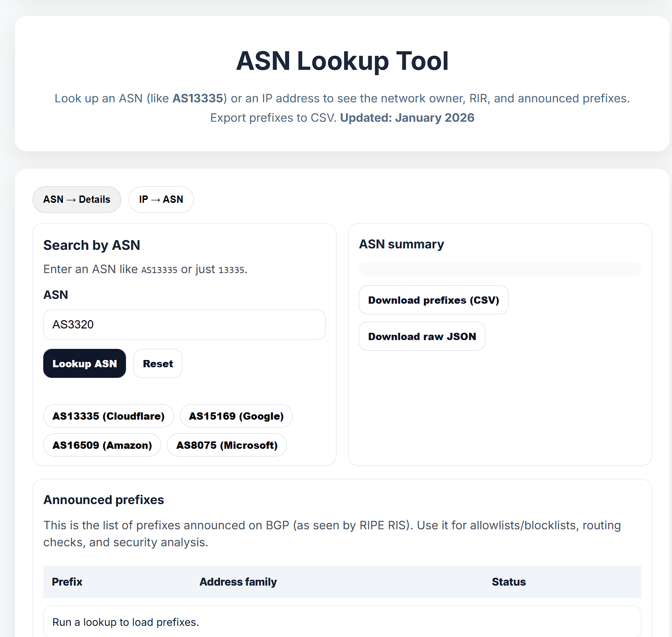
Task: Click the ASN input field containing AS3320
Action: click(x=184, y=325)
